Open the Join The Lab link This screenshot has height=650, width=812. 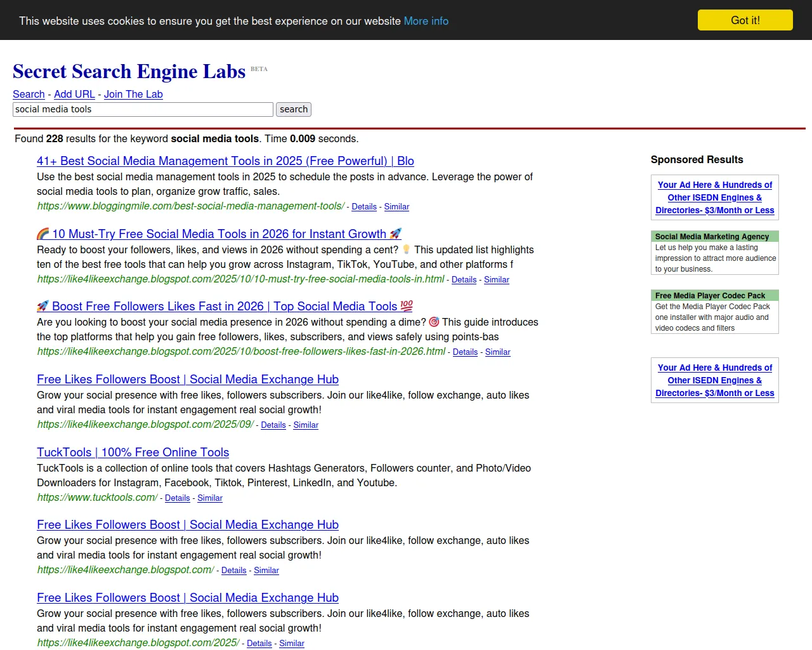[x=133, y=94]
